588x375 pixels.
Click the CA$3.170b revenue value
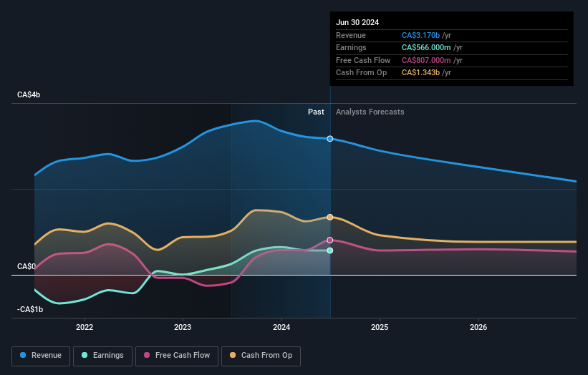[x=420, y=35]
